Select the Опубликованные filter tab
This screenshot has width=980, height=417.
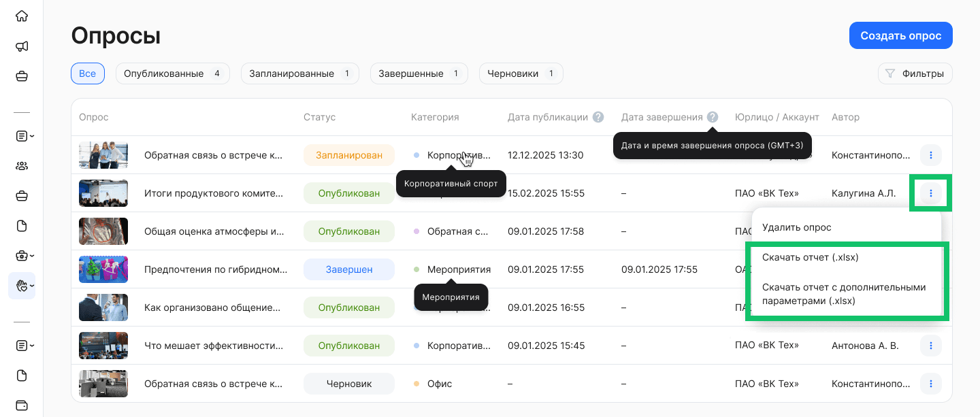(172, 73)
